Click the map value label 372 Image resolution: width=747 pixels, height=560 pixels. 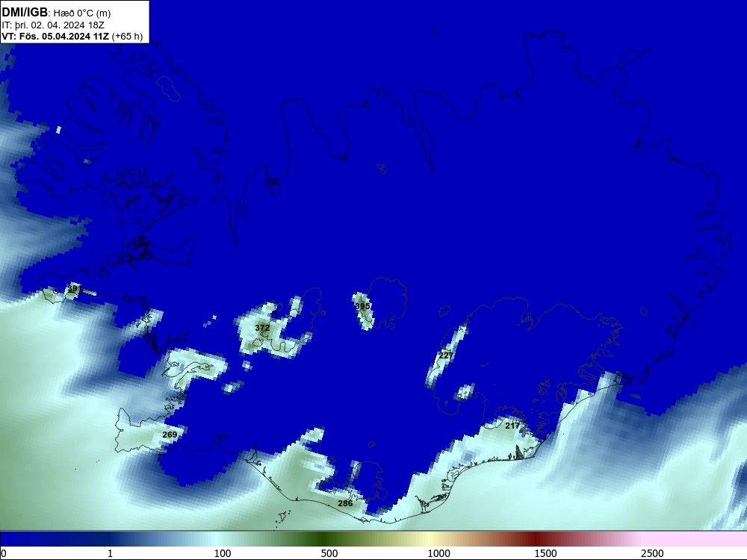[x=262, y=328]
